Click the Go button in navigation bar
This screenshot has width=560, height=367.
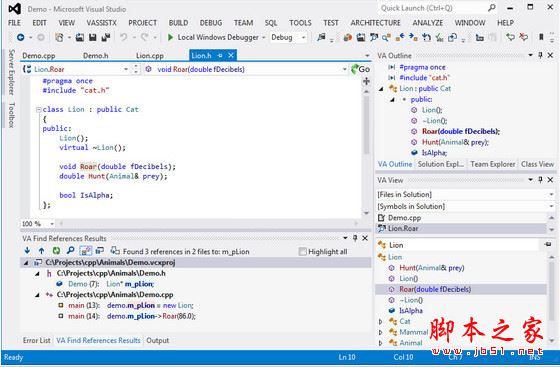click(360, 69)
